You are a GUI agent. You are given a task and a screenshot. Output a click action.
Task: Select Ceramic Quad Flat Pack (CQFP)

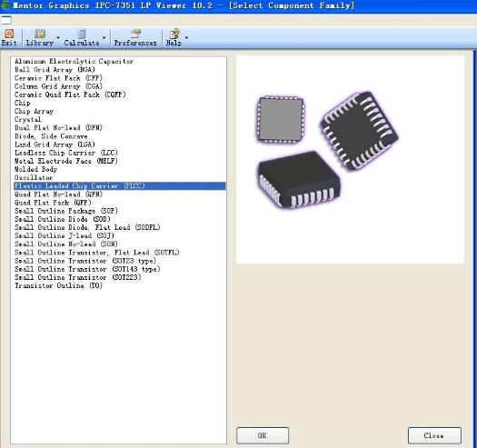(70, 95)
